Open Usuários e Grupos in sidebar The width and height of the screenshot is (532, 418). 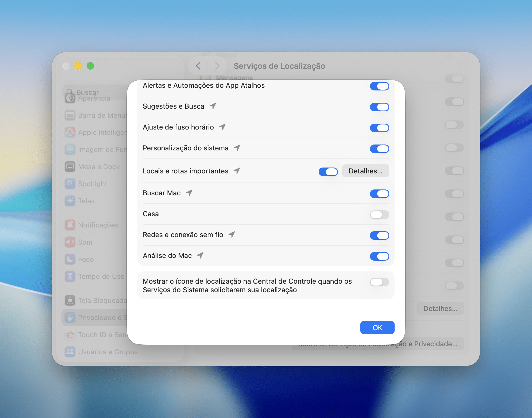(107, 352)
